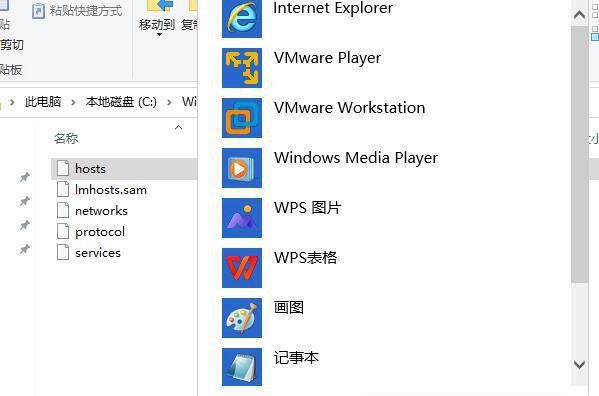
Task: Select the services file name
Action: pos(98,252)
